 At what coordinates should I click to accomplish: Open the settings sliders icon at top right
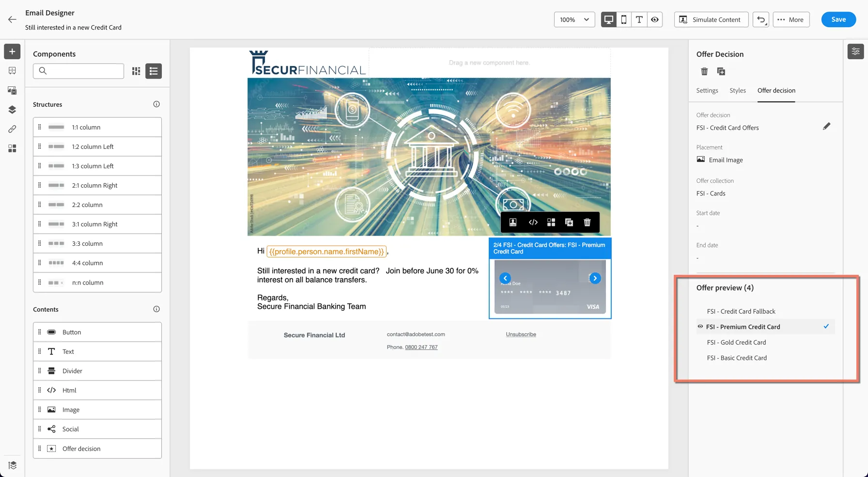[x=856, y=51]
